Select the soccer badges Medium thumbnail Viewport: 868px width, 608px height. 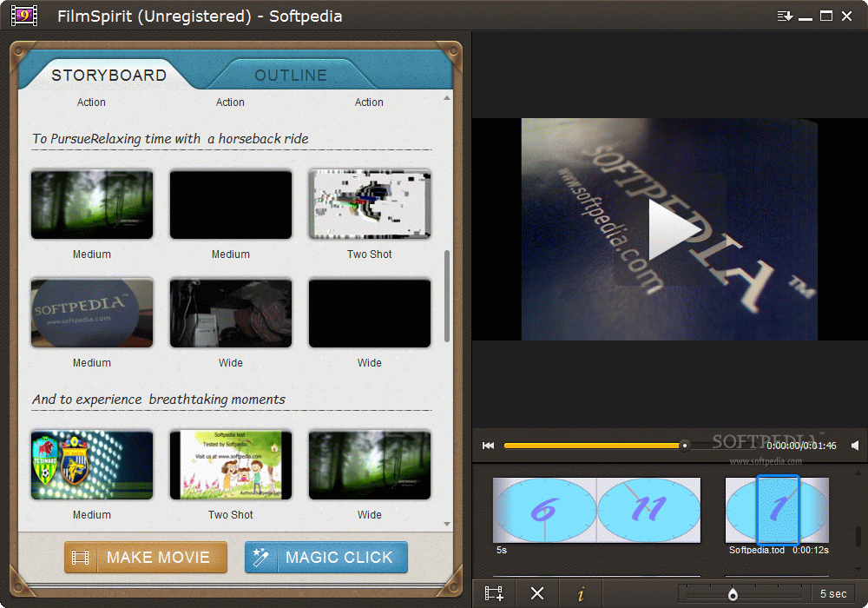[x=92, y=466]
